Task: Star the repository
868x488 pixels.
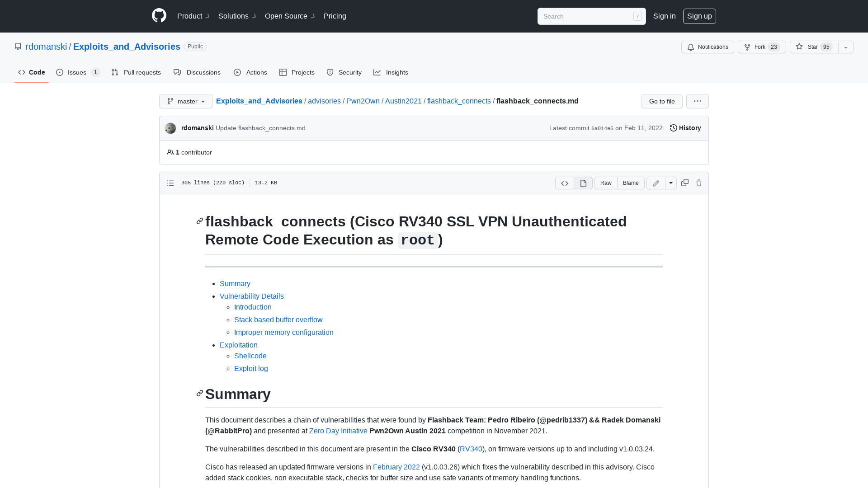Action: coord(814,47)
